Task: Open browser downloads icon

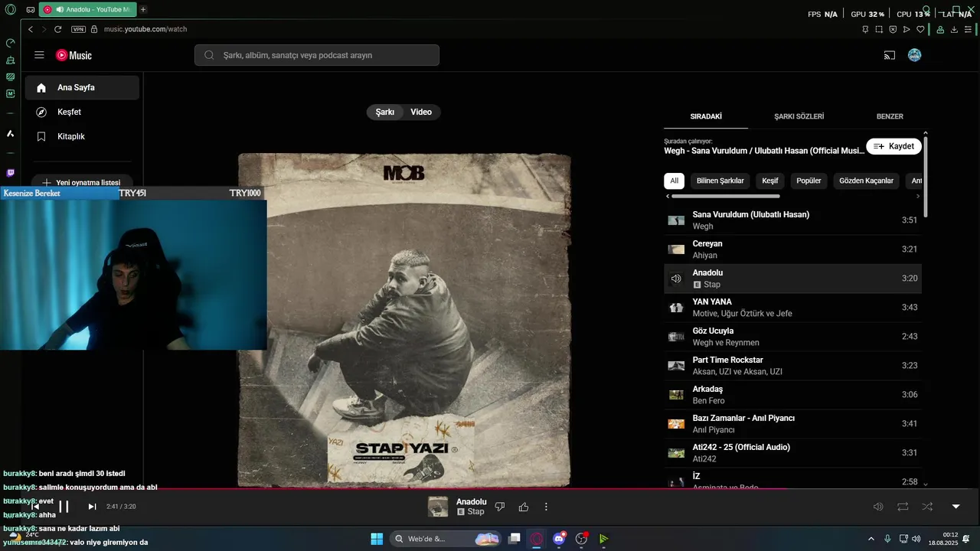Action: click(954, 29)
